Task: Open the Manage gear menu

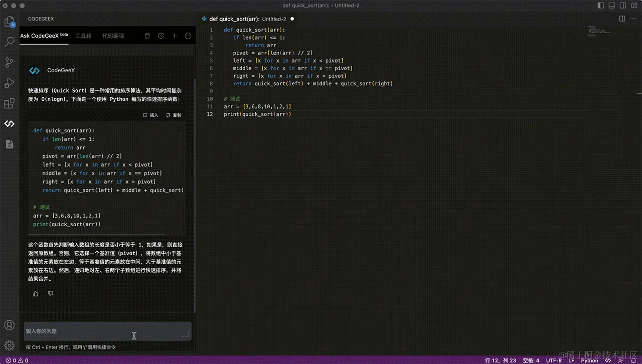Action: (x=10, y=345)
